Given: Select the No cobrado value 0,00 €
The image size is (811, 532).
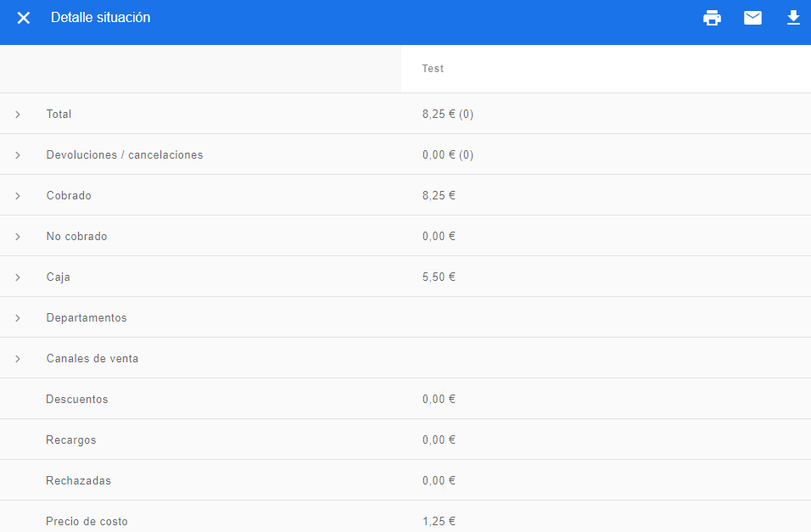Looking at the screenshot, I should [439, 236].
